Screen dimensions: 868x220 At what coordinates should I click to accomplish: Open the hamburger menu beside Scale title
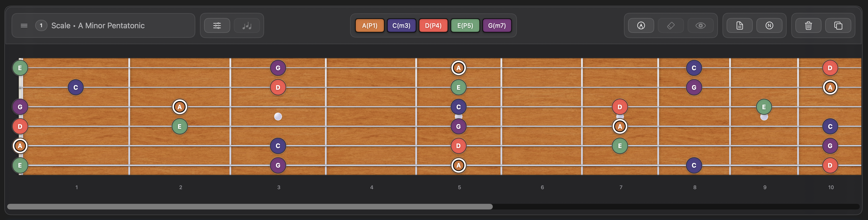pos(24,26)
